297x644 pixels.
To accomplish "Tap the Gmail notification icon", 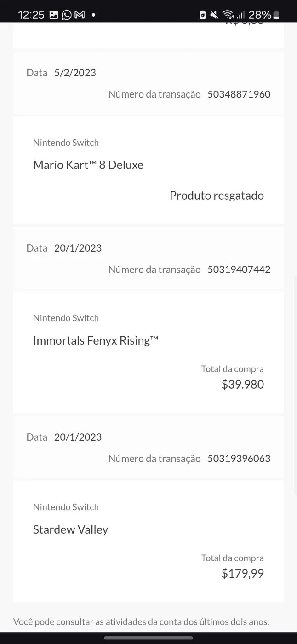I will pyautogui.click(x=80, y=15).
